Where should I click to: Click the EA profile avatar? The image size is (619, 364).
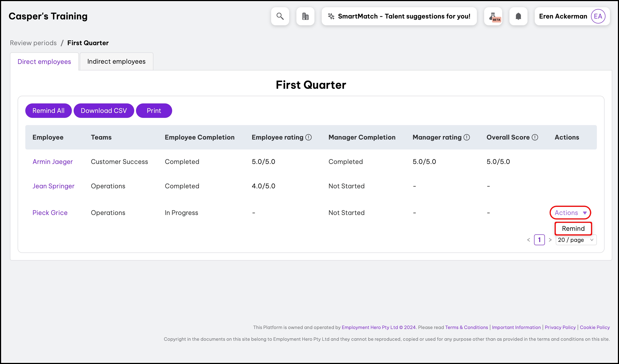pos(598,16)
